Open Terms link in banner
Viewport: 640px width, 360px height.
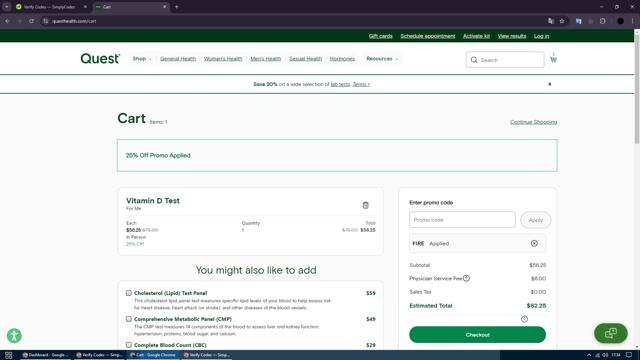coord(361,84)
